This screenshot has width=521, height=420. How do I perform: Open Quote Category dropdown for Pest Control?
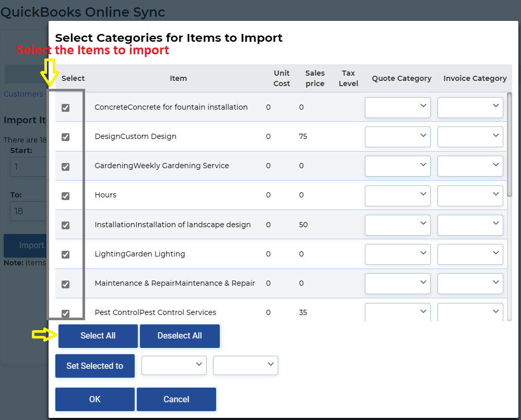tap(397, 312)
